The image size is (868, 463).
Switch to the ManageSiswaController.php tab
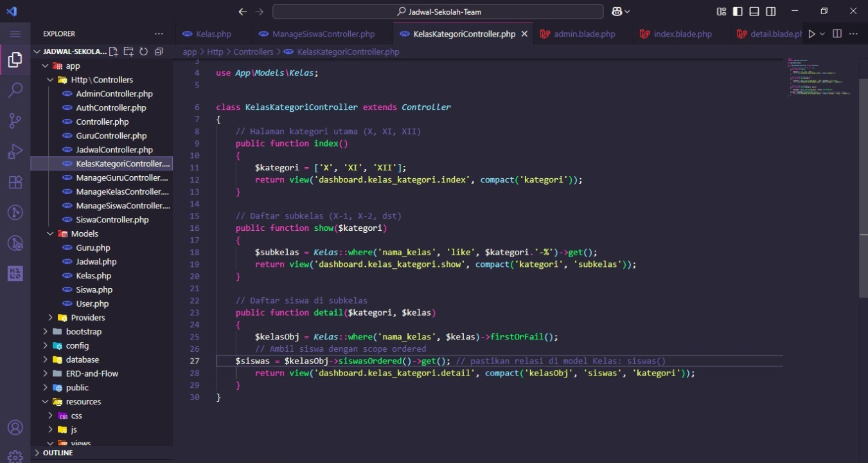click(x=323, y=34)
